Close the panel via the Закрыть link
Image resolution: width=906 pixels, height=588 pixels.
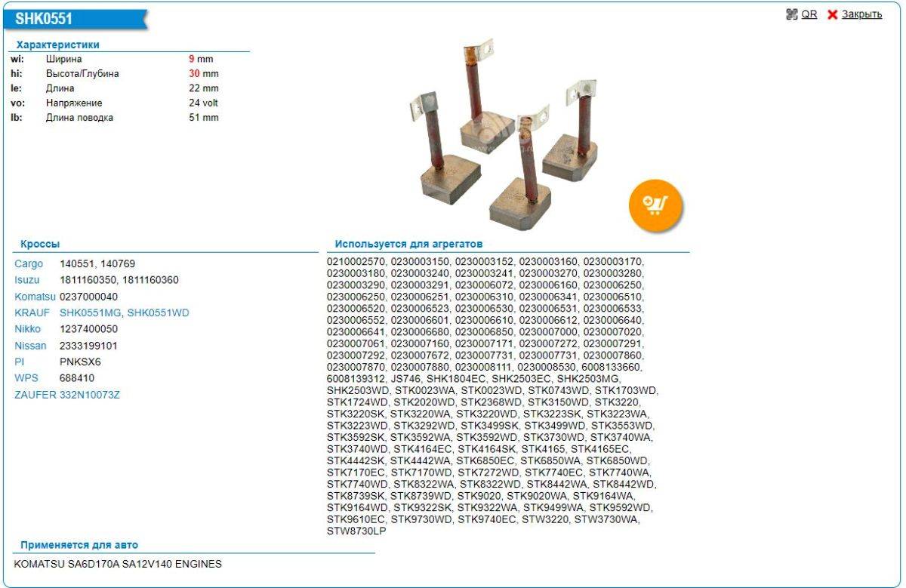click(x=861, y=14)
